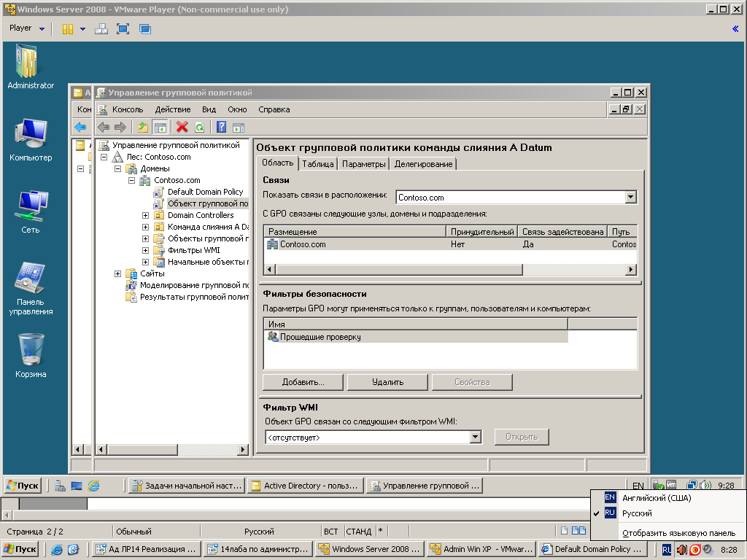Switch to Active Directory - польз... taskbar button

click(306, 486)
